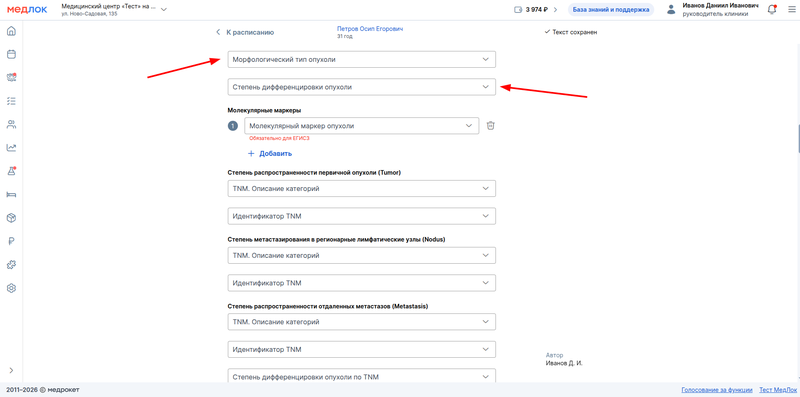Open TNM. Описание категорий dropdown under Nodus
Screen dimensions: 800x397
pyautogui.click(x=362, y=256)
